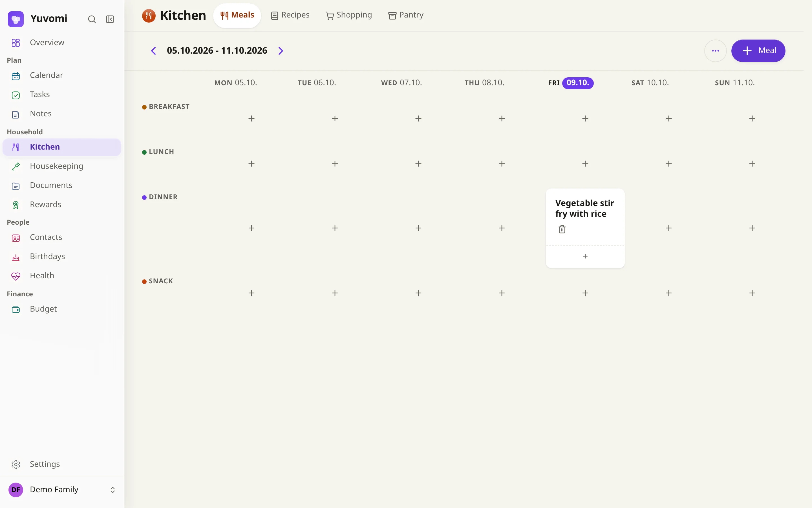Switch to the Pantry tab
This screenshot has width=812, height=508.
tap(406, 16)
